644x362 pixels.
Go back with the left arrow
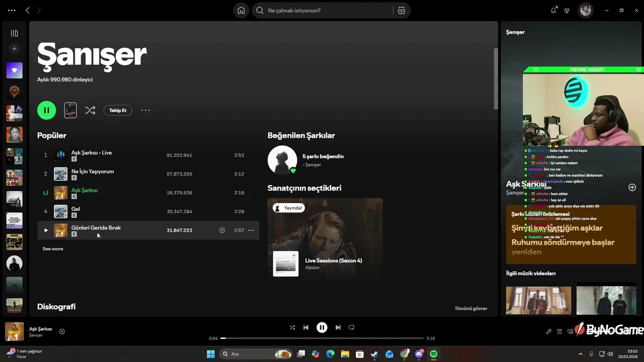[28, 11]
